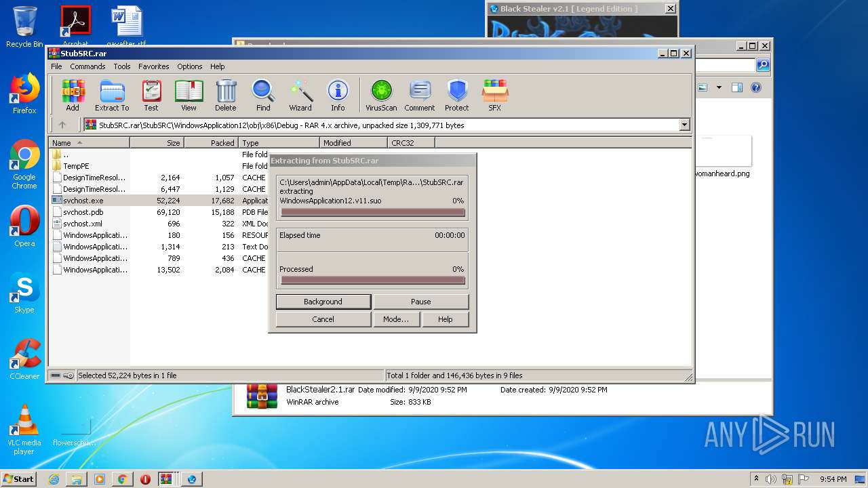Click the Internet Explorer taskbar icon
Viewport: 868px width, 488px height.
[54, 479]
